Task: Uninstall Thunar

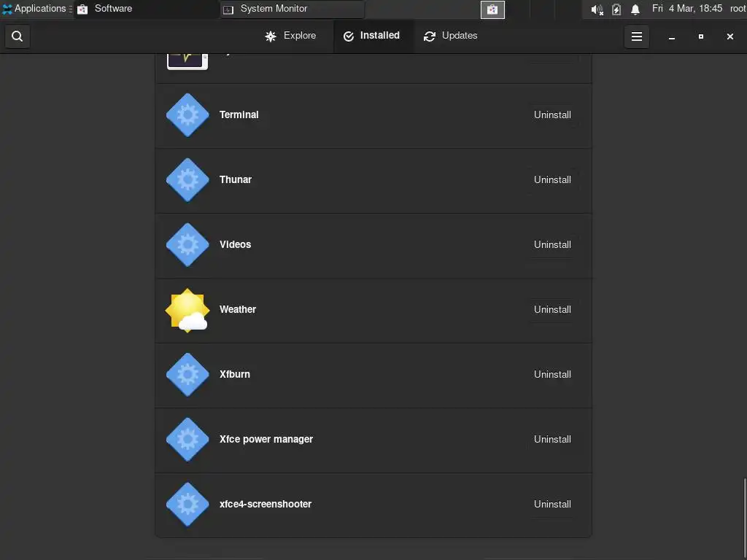Action: click(x=552, y=179)
